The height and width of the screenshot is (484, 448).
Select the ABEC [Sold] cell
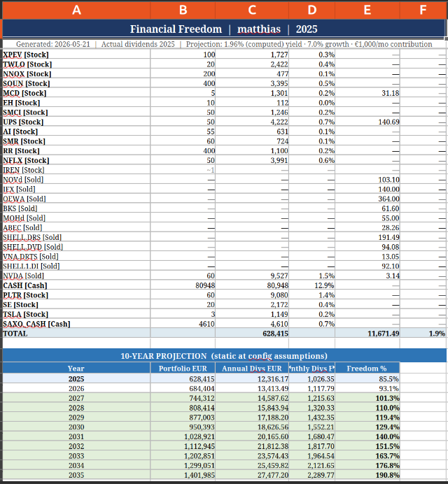(76, 227)
